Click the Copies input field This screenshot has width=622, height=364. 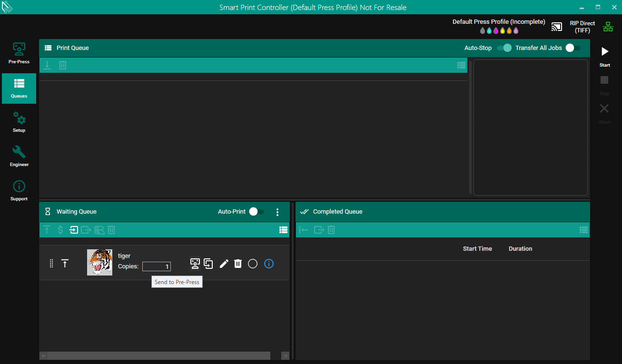click(157, 266)
